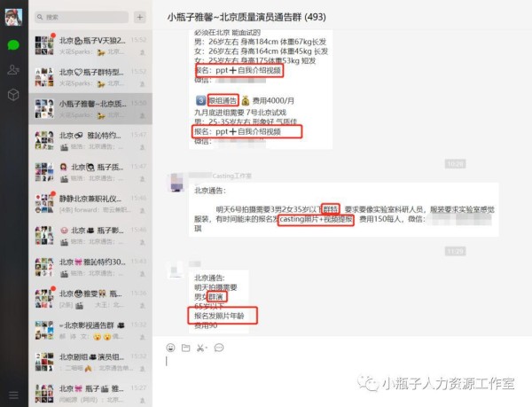Select the screenshot scissors tool
532x407 pixels.
pyautogui.click(x=200, y=348)
